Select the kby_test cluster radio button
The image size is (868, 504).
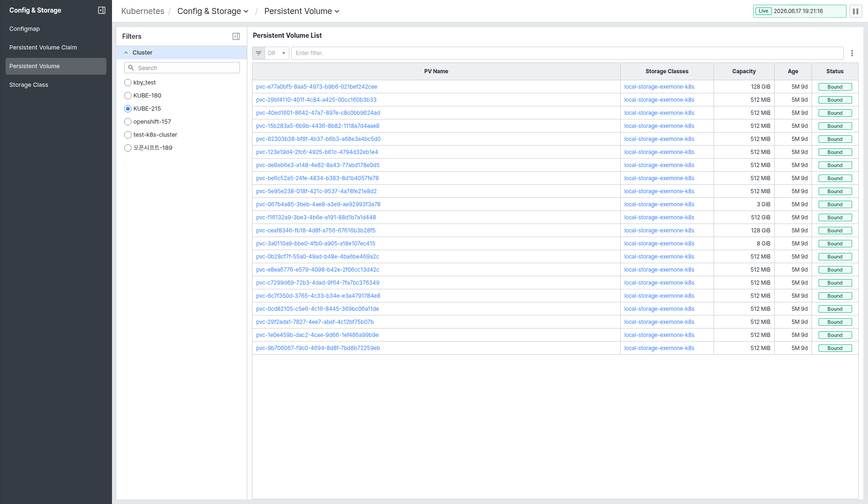(x=128, y=83)
